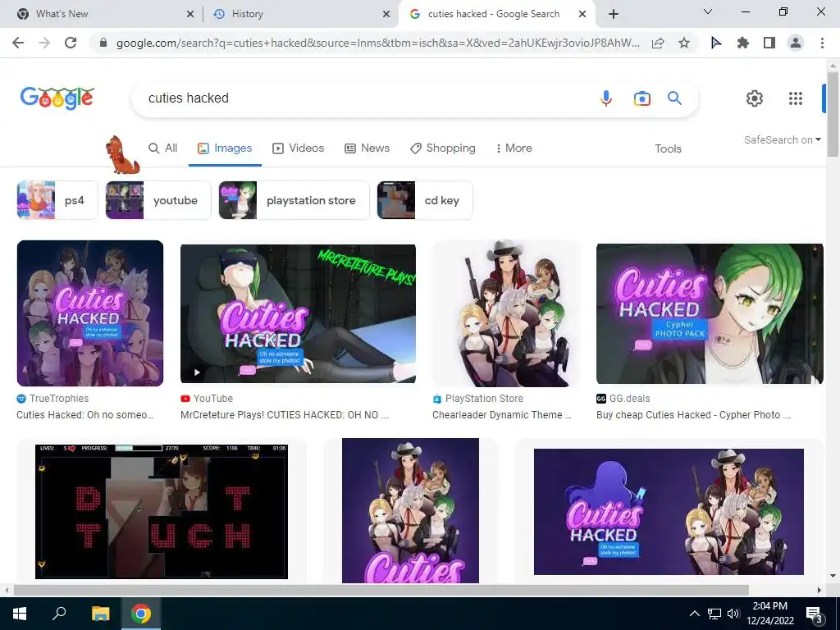
Task: Open the side panel icon in toolbar
Action: click(769, 43)
